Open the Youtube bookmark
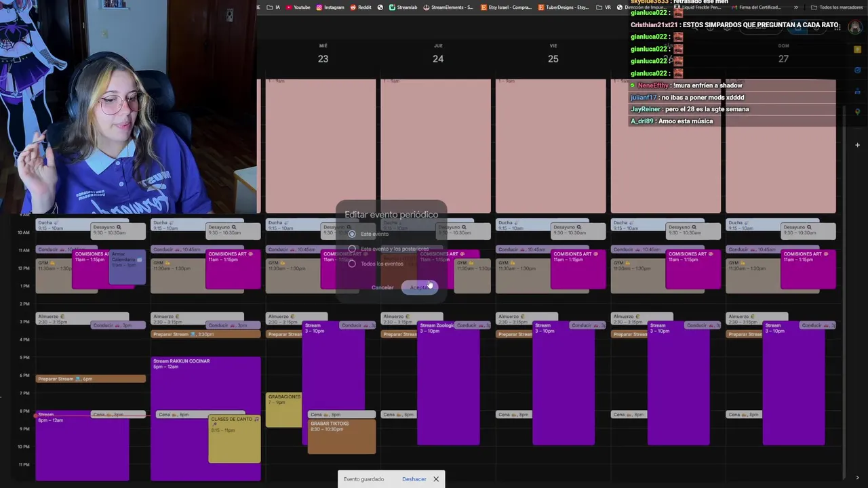 (x=298, y=7)
